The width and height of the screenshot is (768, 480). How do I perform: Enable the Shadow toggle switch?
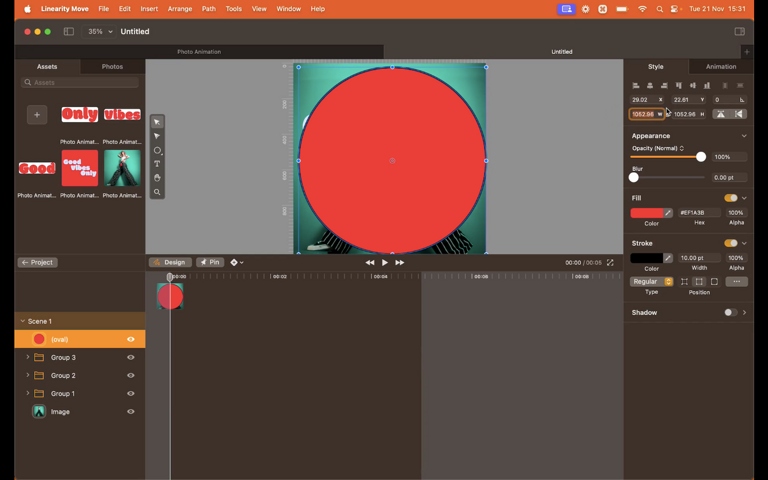coord(731,312)
